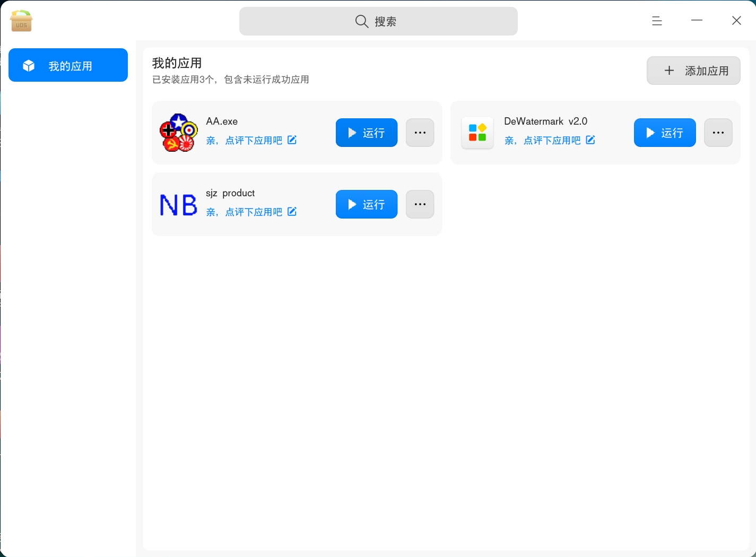Click the app store logo in the title bar
Viewport: 756px width, 557px height.
(21, 21)
